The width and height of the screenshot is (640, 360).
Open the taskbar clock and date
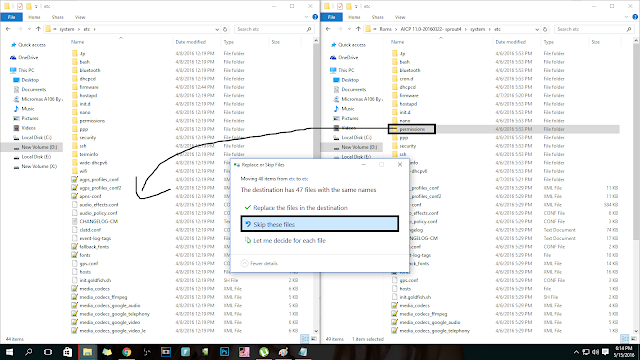tap(624, 352)
